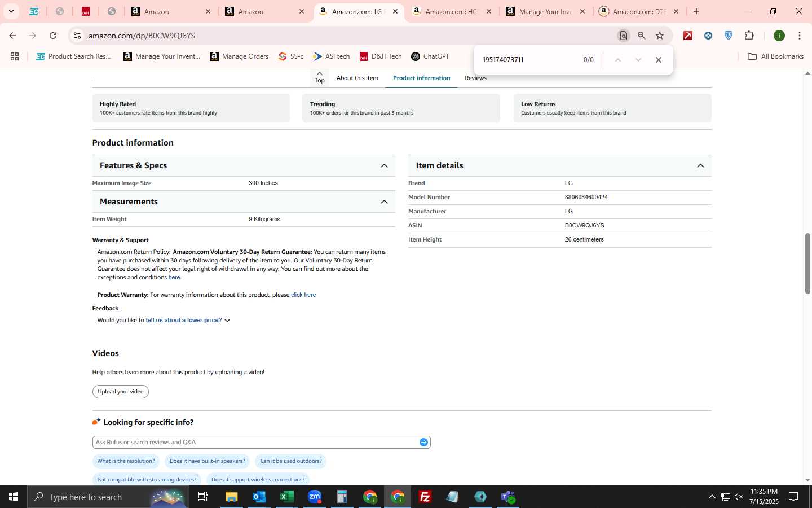Click the Windows taskbar search box

click(108, 497)
